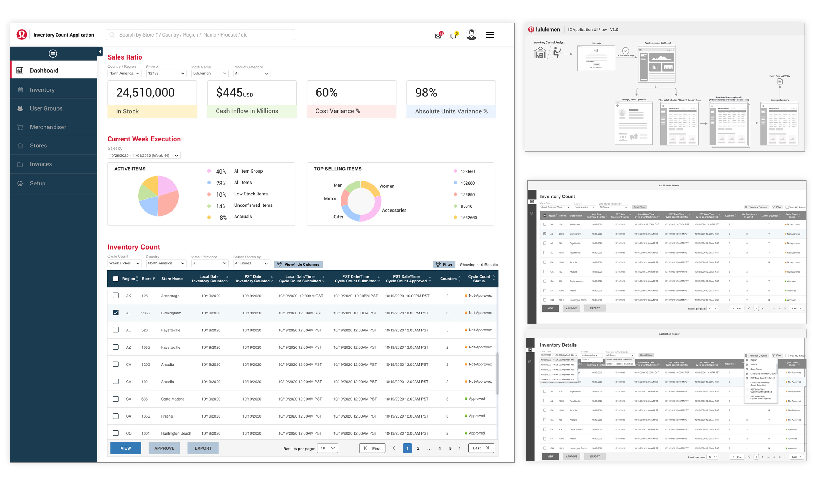
Task: Expand the Country / Region North America dropdown
Action: click(x=124, y=73)
